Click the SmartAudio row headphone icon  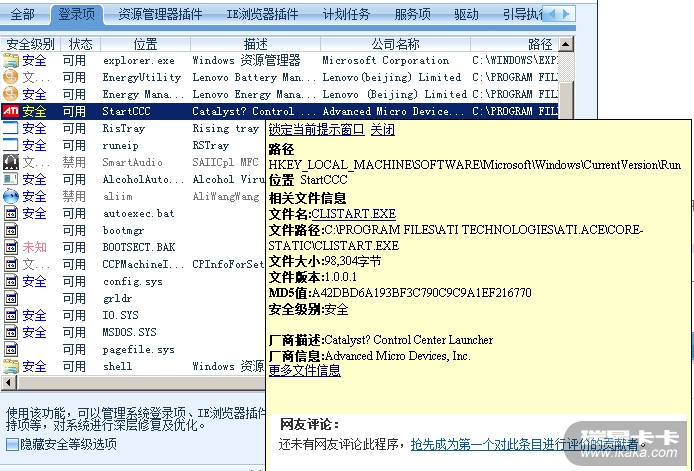point(11,162)
